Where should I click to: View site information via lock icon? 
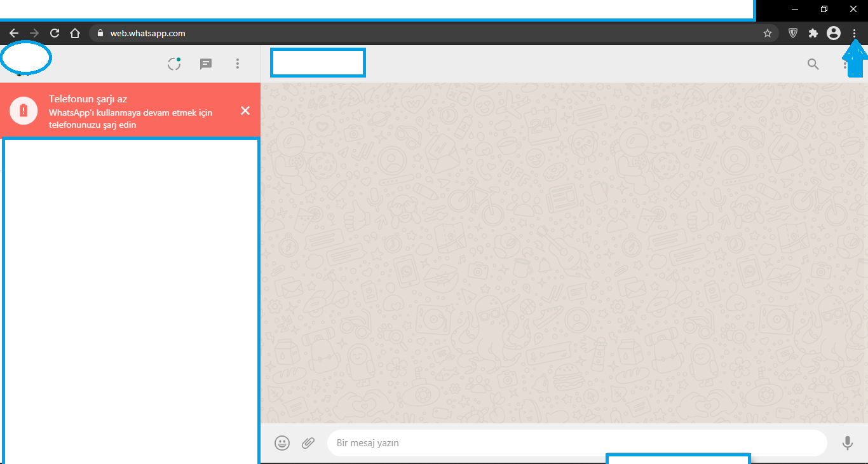point(100,33)
